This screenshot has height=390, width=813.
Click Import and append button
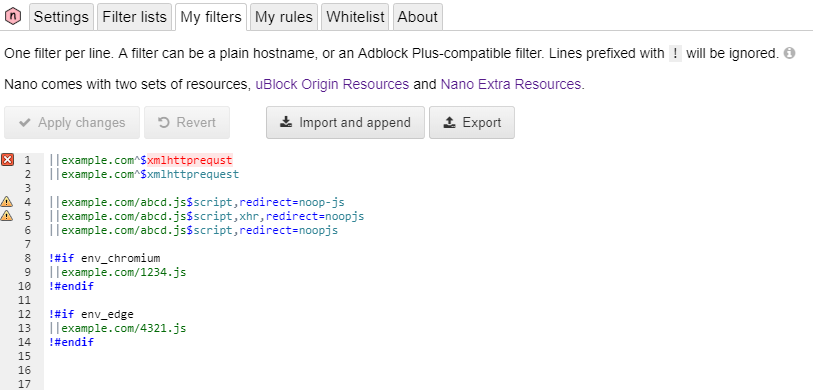pos(345,122)
